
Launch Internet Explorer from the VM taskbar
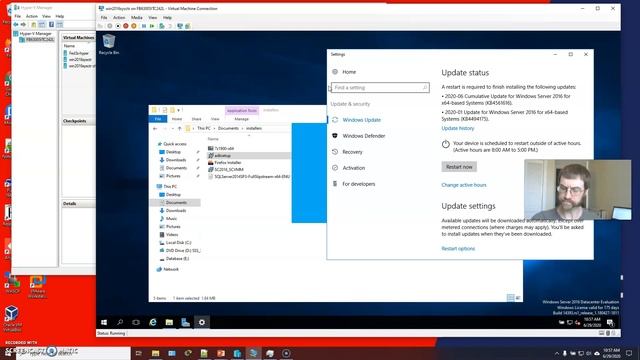coord(153,322)
